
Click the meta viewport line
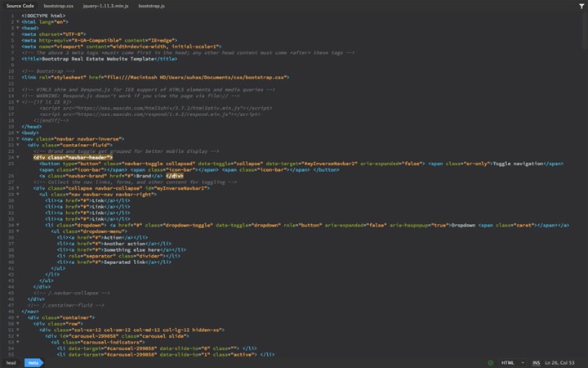(x=122, y=47)
